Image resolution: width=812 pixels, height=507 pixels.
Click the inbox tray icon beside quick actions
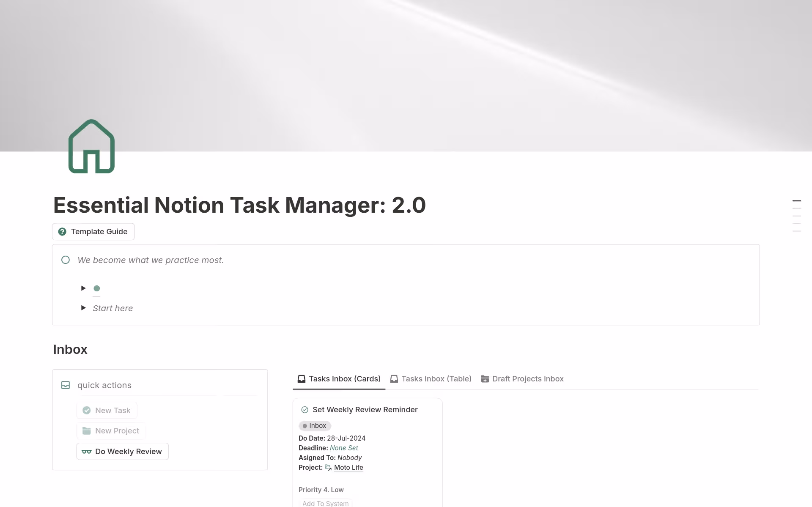point(66,385)
